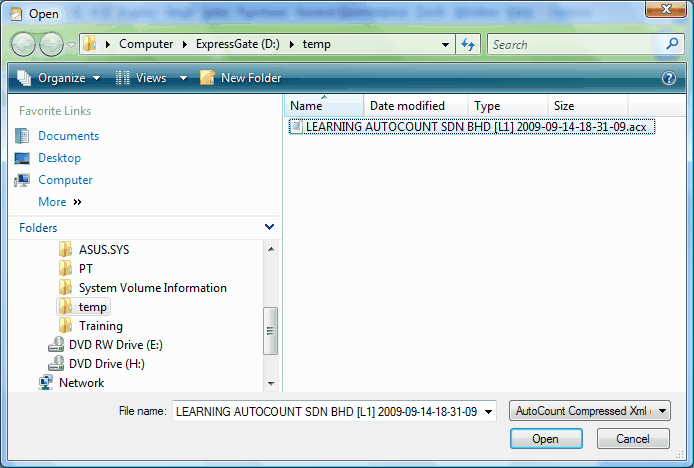Refresh the folder view
Image resolution: width=694 pixels, height=468 pixels.
click(x=468, y=44)
